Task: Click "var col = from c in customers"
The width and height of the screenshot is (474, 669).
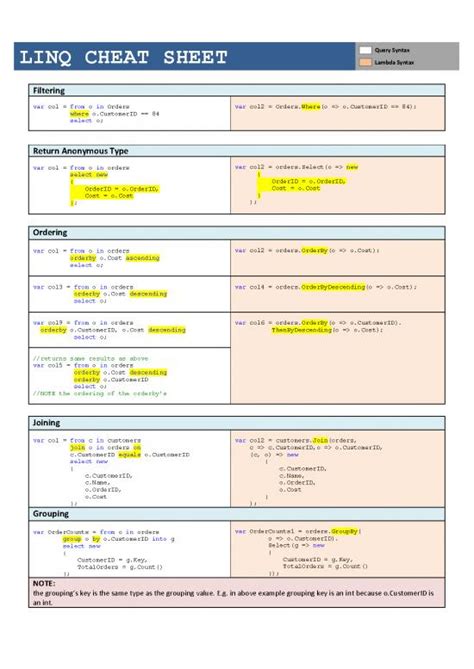Action: [x=87, y=440]
